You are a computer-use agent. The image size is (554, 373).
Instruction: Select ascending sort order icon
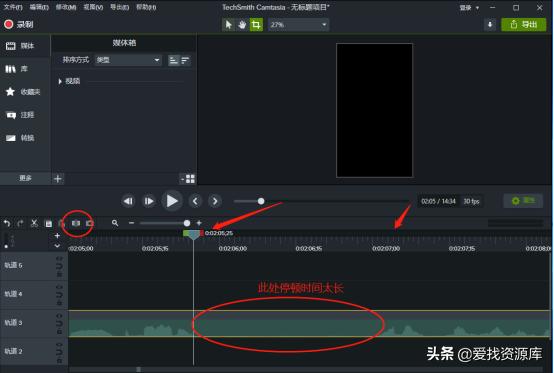(173, 60)
